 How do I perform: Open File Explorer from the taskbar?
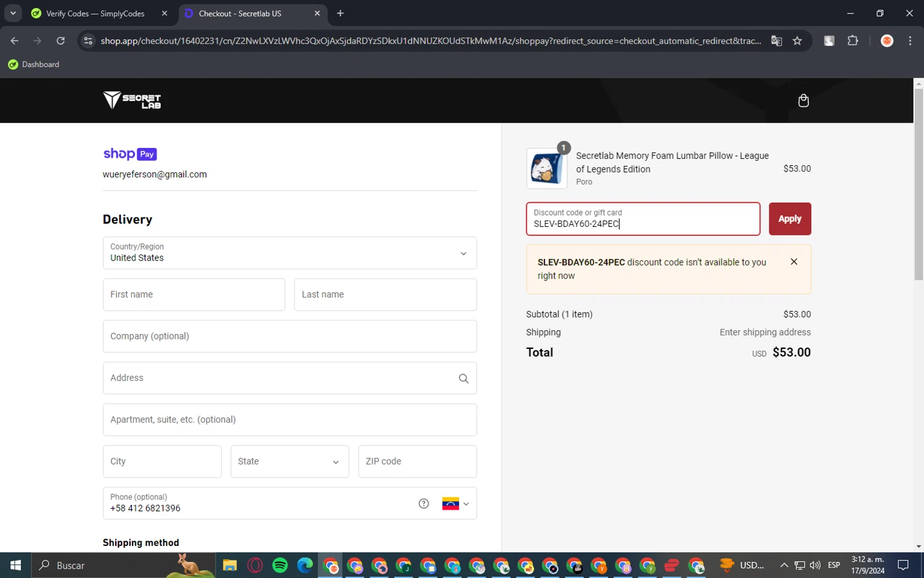(x=230, y=565)
